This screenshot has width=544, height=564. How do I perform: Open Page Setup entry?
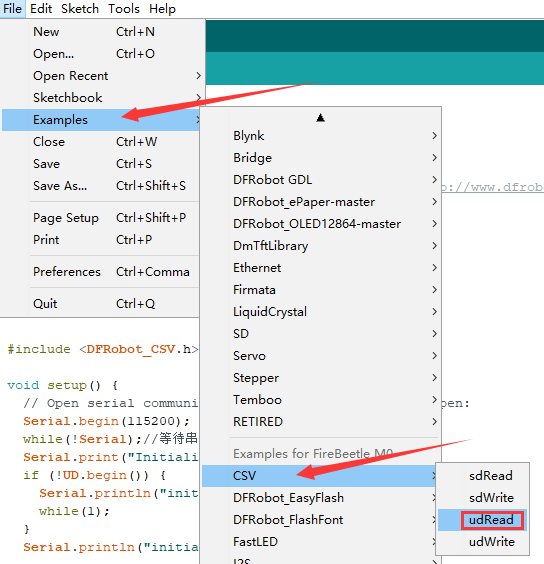(101, 218)
